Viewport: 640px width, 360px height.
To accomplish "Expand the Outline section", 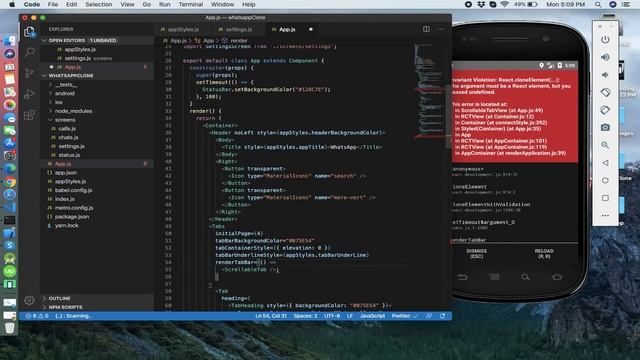I will 97,298.
